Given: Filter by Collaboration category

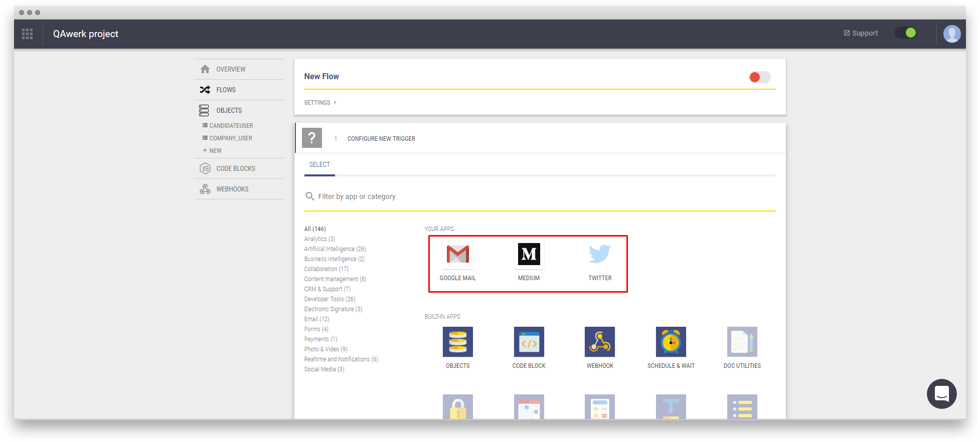Looking at the screenshot, I should pyautogui.click(x=326, y=269).
